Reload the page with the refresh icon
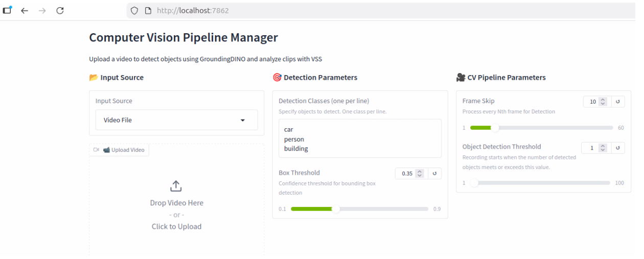Viewport: 644px width, 259px height. tap(60, 11)
